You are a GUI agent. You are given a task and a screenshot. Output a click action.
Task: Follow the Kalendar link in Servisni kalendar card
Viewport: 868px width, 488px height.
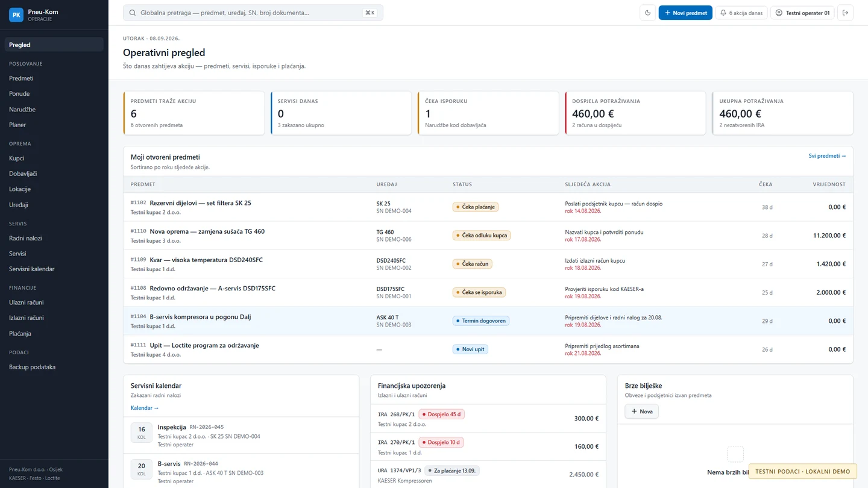pos(145,408)
